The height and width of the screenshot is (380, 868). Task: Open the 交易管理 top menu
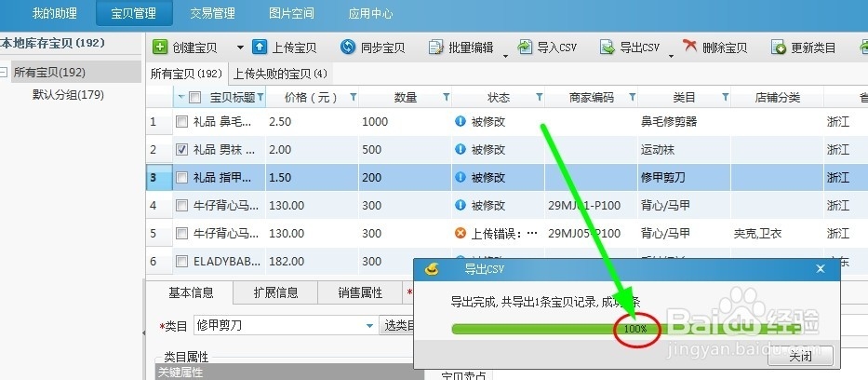pyautogui.click(x=212, y=13)
